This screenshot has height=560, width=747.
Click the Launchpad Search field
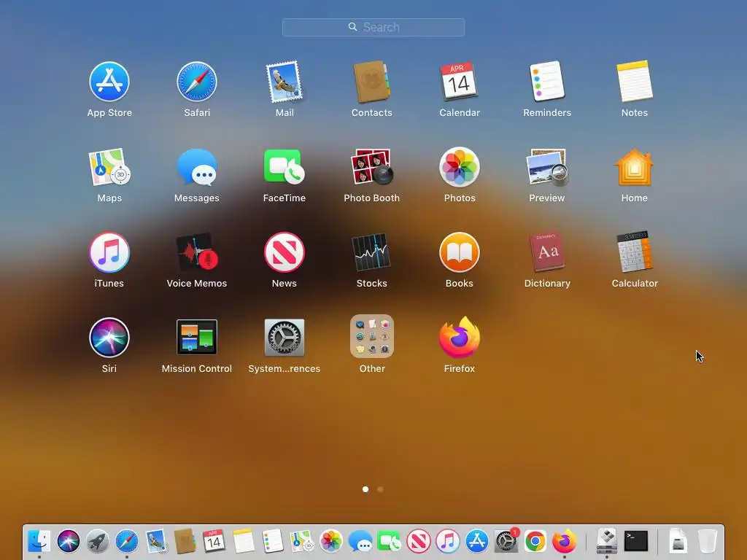(373, 27)
